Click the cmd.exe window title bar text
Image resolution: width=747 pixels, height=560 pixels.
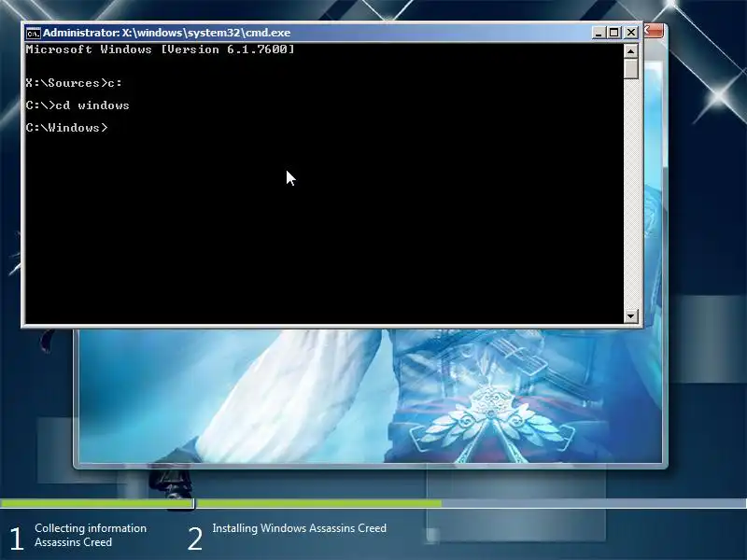tap(166, 33)
